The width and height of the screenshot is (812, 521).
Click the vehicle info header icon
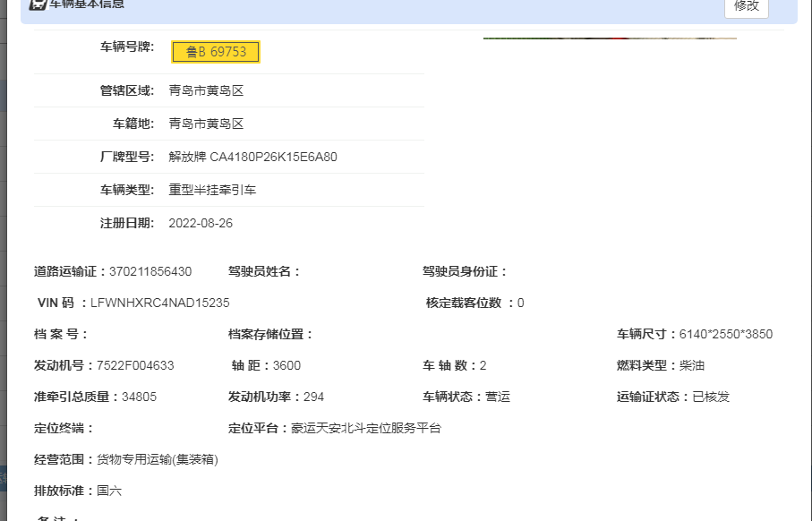point(38,4)
